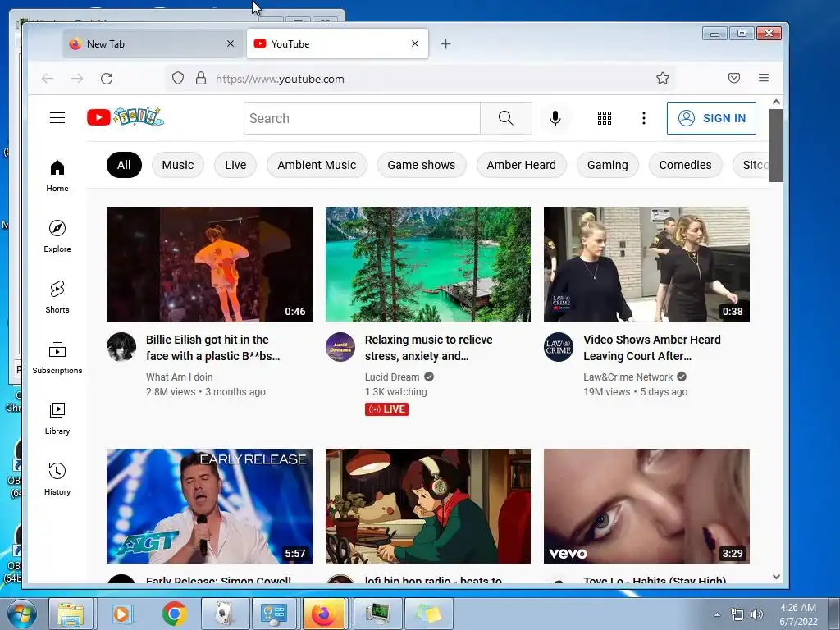
Task: Open Subscriptions in sidebar
Action: pyautogui.click(x=57, y=358)
